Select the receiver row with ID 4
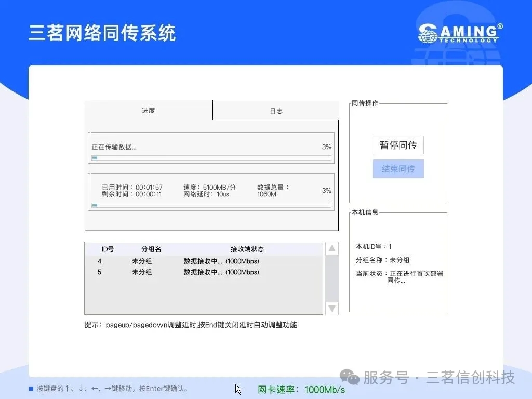Viewport: 532px width, 399px height. pos(203,261)
